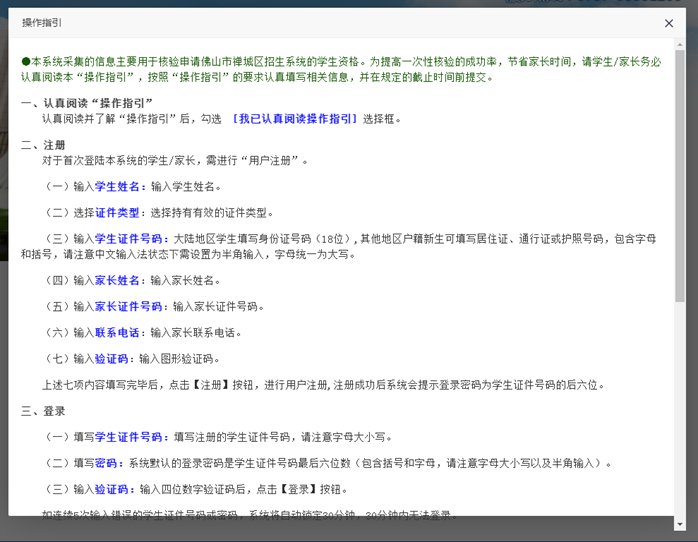The height and width of the screenshot is (542, 698).
Task: Click the green bullet at the notice start
Action: (x=25, y=62)
